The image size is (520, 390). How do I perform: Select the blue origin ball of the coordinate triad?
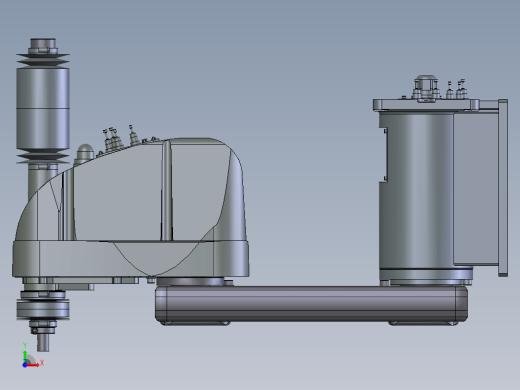(25, 365)
